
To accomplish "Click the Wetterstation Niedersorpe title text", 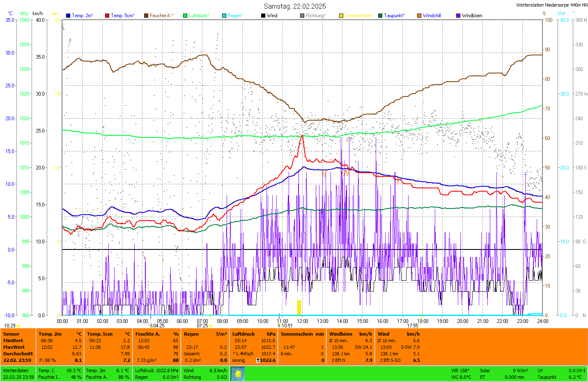I will tap(551, 5).
